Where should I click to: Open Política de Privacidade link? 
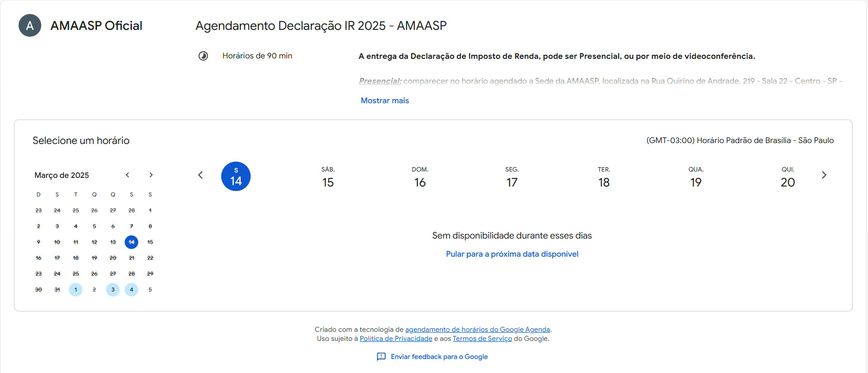[396, 339]
